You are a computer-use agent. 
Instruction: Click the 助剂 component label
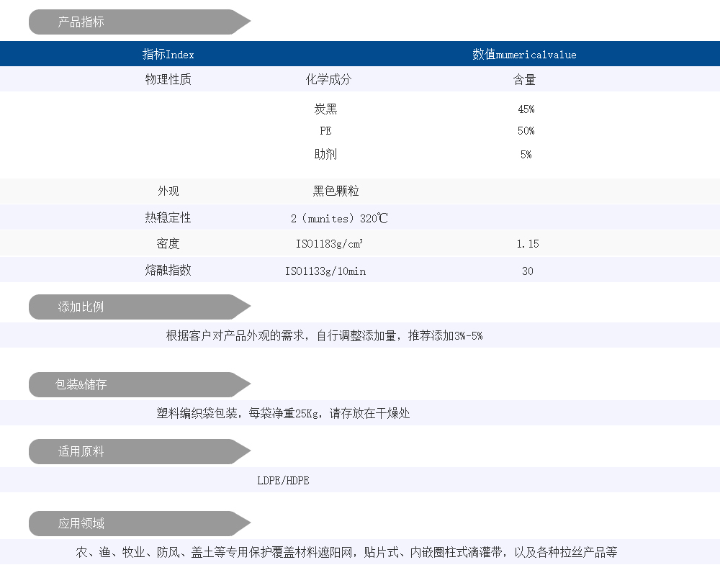click(x=325, y=155)
